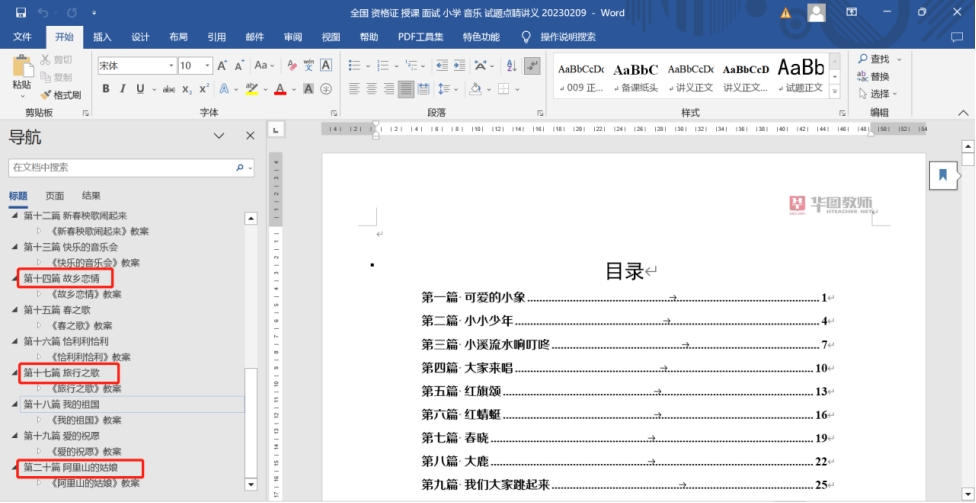Collapse the 第十五篇 春之歌 heading in navigation
This screenshot has height=503, width=976.
14,310
